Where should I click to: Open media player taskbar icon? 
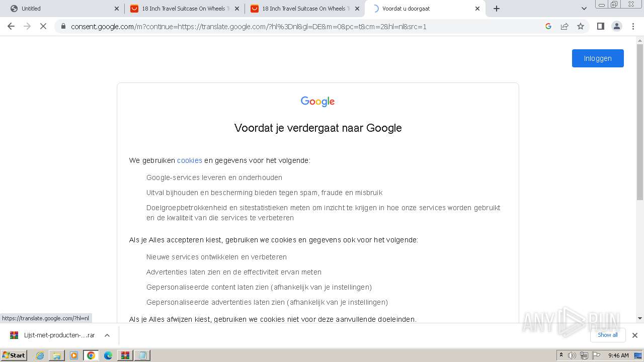74,355
